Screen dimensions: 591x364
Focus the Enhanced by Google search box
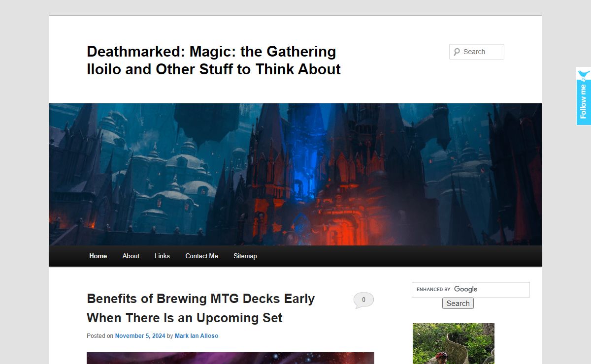[471, 290]
